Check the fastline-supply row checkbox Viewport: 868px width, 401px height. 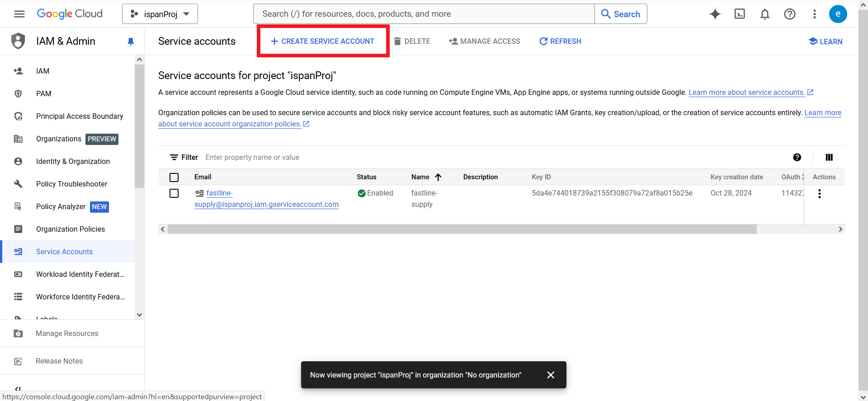tap(174, 193)
